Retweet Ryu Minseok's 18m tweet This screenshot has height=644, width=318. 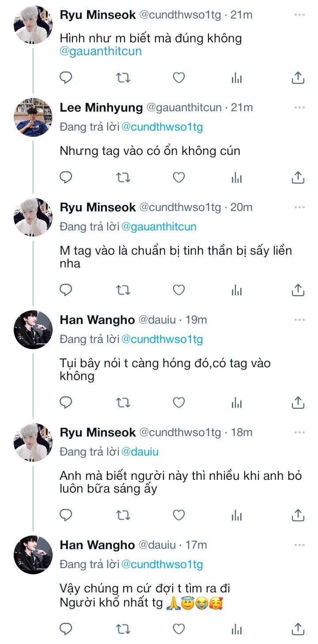coord(123,515)
